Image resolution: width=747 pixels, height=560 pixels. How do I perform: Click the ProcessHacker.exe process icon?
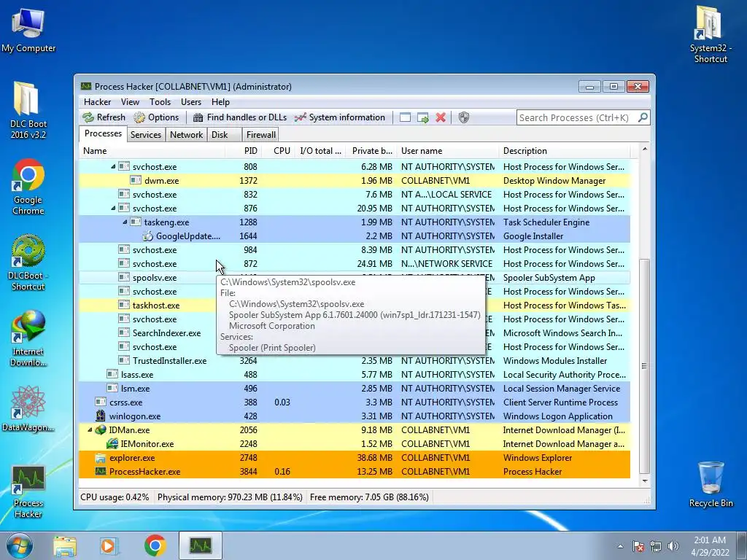click(101, 472)
